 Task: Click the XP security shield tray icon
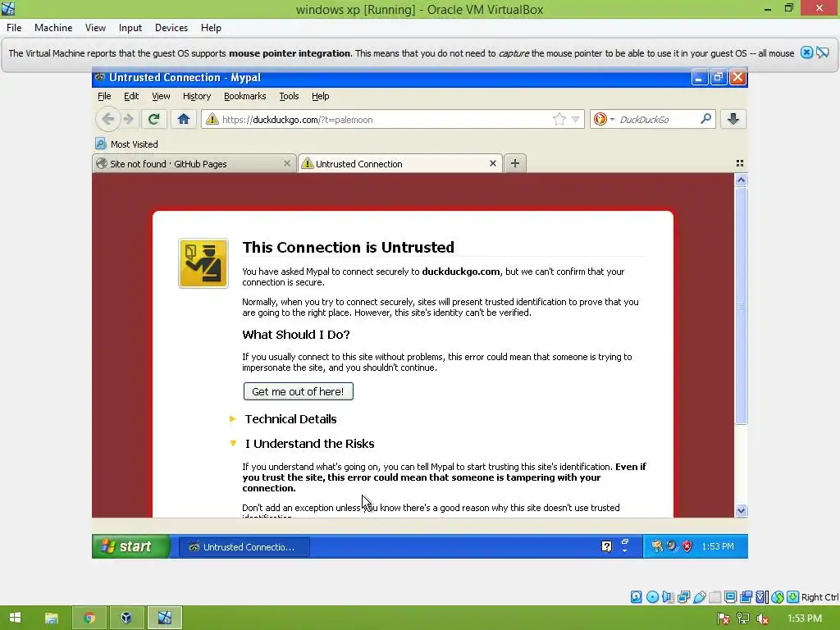click(687, 546)
